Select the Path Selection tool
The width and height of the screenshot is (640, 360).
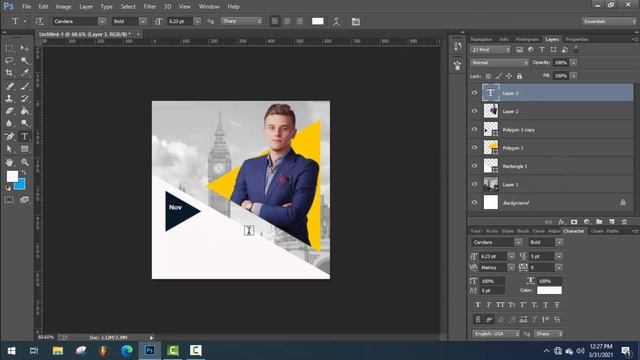point(9,149)
